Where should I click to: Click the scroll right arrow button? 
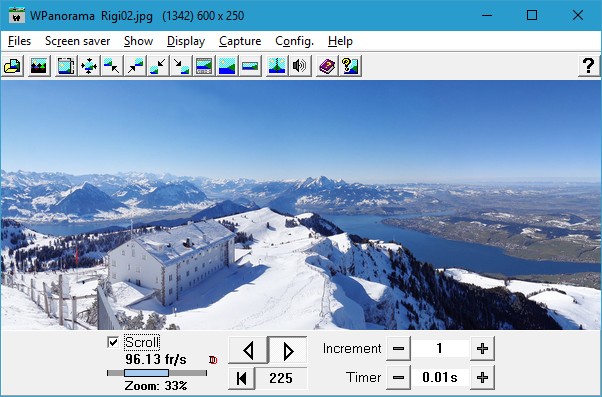tap(288, 350)
